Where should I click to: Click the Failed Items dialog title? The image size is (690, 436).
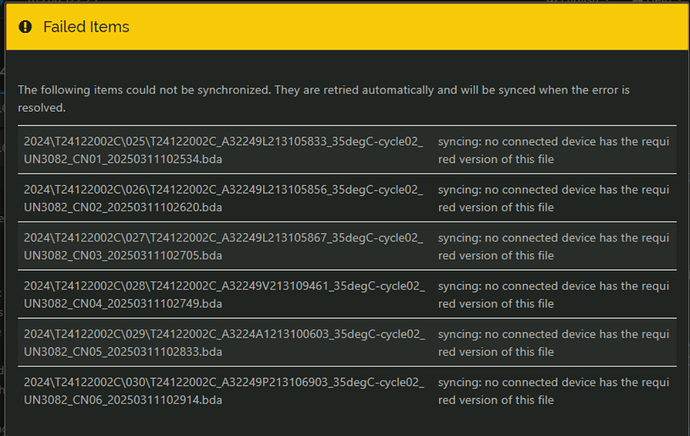click(x=86, y=27)
